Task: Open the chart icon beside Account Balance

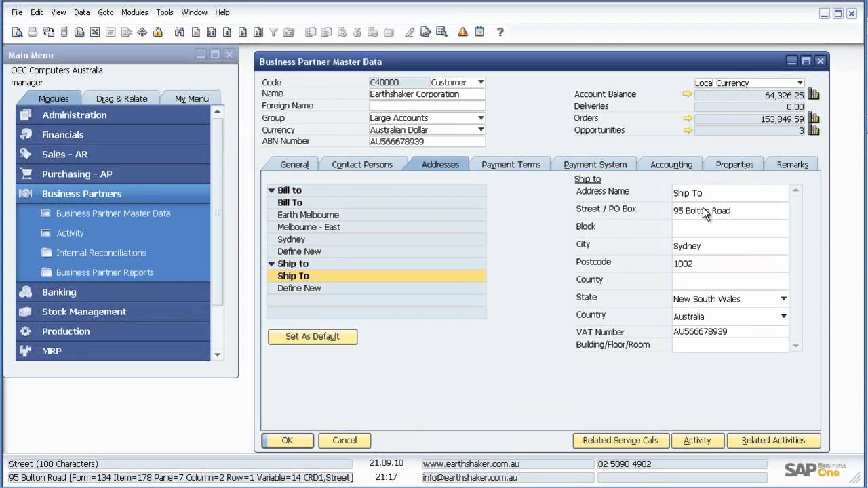Action: click(x=814, y=94)
